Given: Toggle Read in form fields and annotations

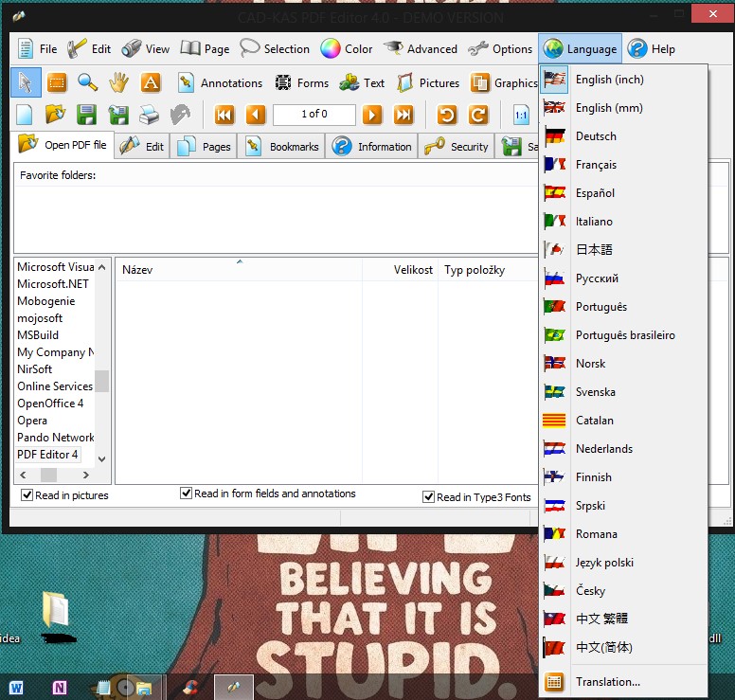Looking at the screenshot, I should 186,494.
